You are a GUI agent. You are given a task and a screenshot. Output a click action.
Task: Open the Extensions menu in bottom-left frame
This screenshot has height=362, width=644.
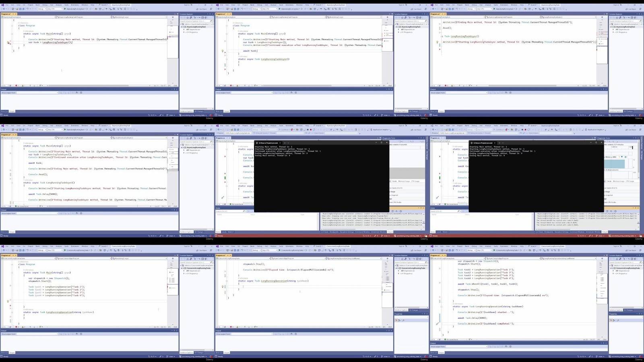tap(75, 246)
